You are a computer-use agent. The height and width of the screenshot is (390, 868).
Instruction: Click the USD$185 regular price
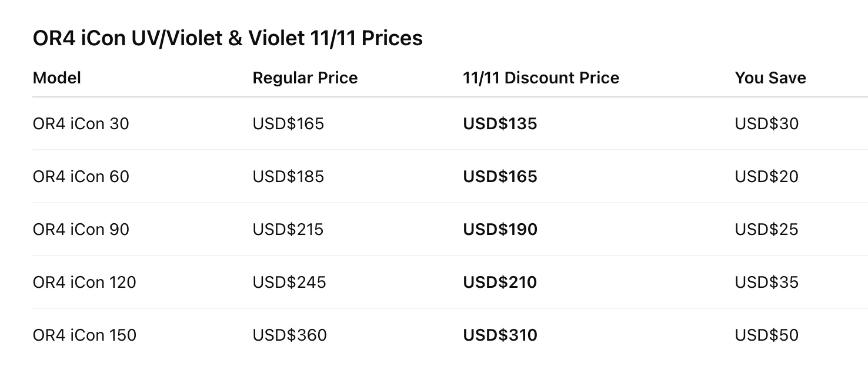tap(288, 177)
